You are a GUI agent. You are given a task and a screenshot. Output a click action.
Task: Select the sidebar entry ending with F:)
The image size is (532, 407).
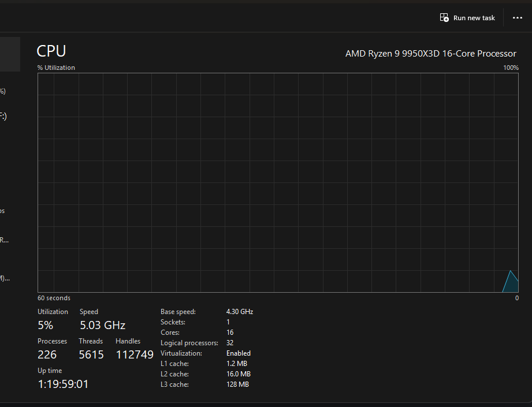click(3, 117)
